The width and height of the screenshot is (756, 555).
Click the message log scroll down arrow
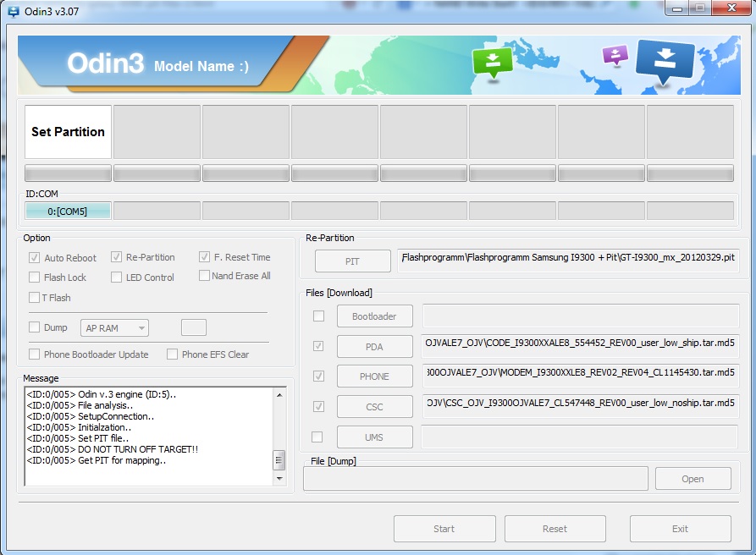tap(279, 478)
